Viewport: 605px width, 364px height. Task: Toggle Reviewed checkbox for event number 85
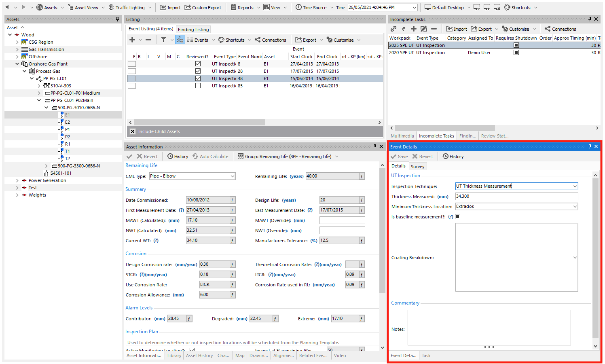pos(198,86)
